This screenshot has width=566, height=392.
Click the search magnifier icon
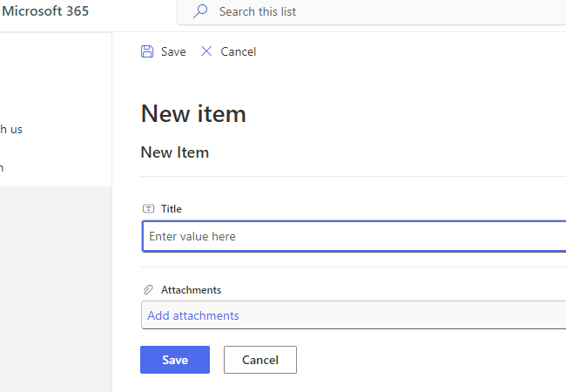tap(200, 11)
